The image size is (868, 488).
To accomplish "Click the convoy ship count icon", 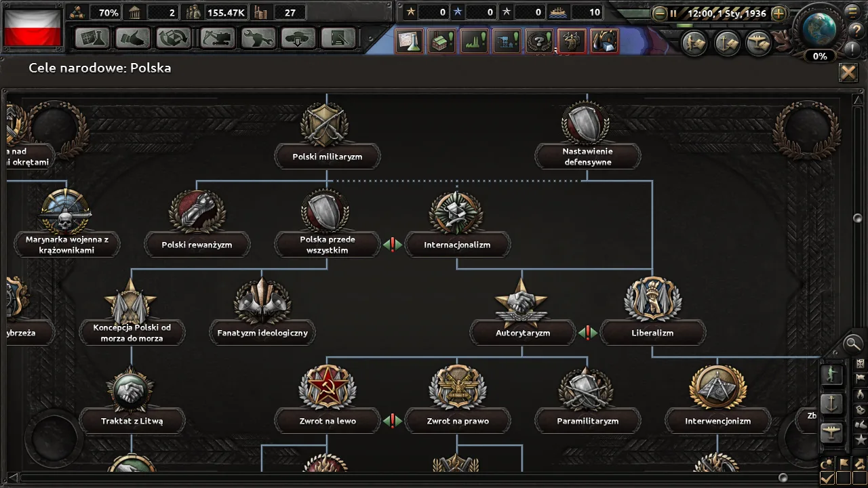I will tap(559, 12).
